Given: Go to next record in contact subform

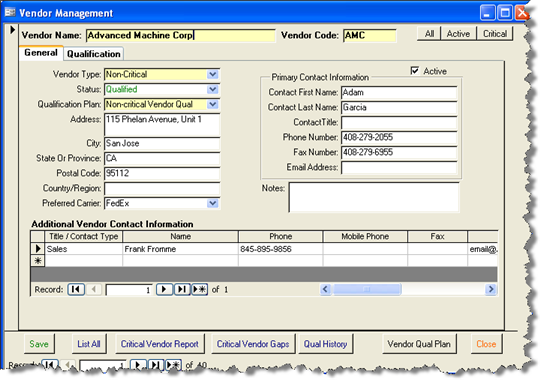Looking at the screenshot, I should (x=164, y=289).
